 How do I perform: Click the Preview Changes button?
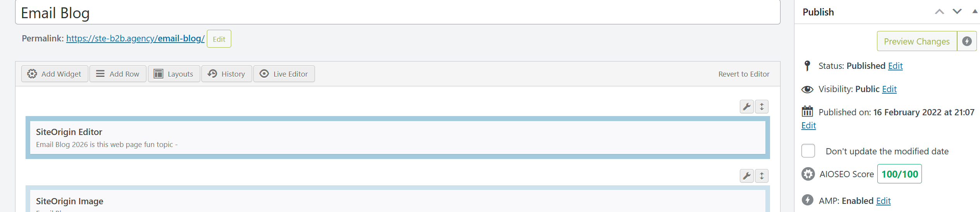[917, 41]
